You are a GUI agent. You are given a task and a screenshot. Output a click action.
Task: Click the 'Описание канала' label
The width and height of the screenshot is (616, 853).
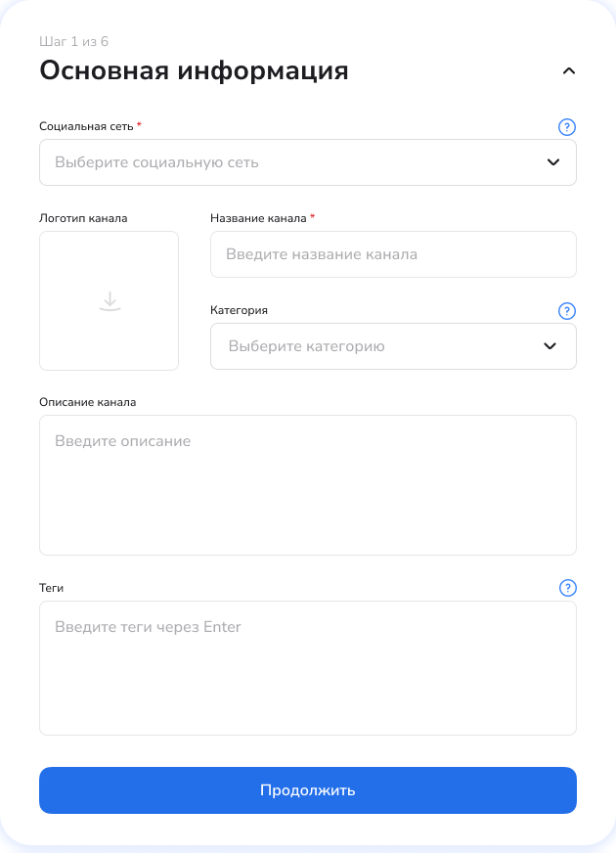click(x=88, y=402)
